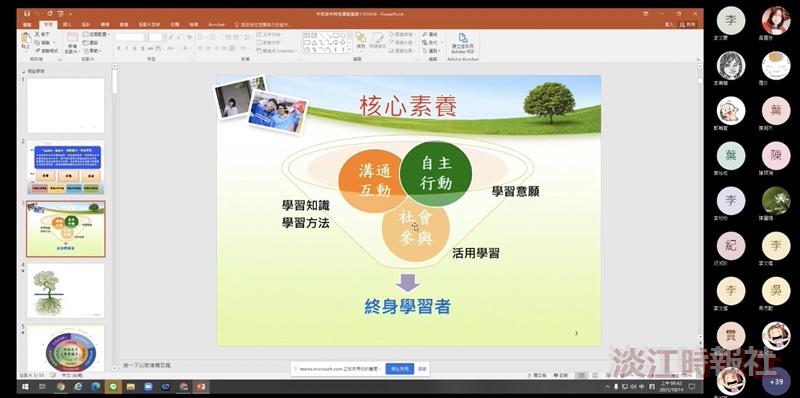Click the Undo arrow in quick access toolbar
Image resolution: width=800 pixels, height=398 pixels.
37,14
